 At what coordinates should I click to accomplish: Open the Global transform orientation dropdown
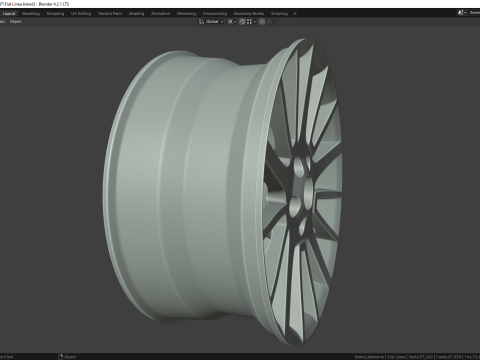coord(211,22)
